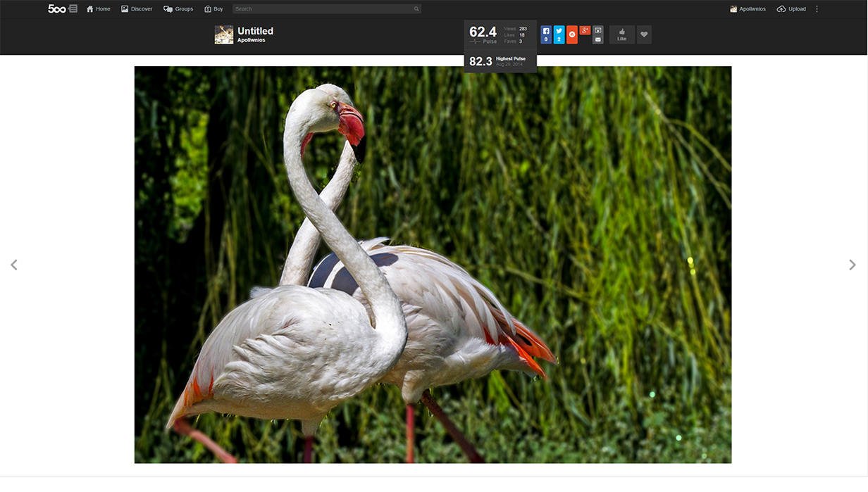
Task: Tweet this photo via Twitter icon
Action: [x=559, y=34]
